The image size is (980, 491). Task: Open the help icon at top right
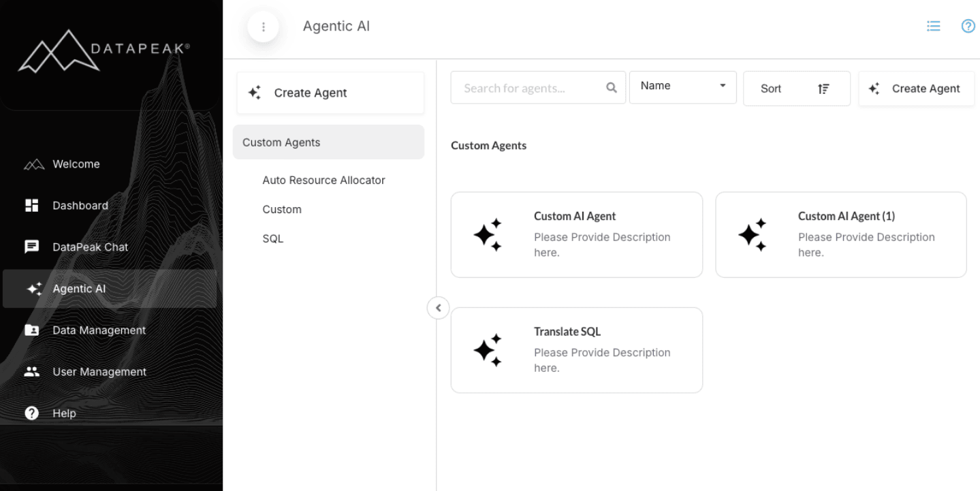pos(968,26)
